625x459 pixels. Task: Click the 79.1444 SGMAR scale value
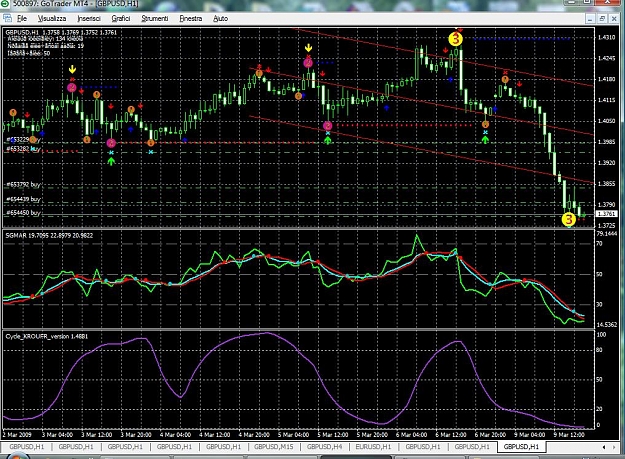(606, 233)
